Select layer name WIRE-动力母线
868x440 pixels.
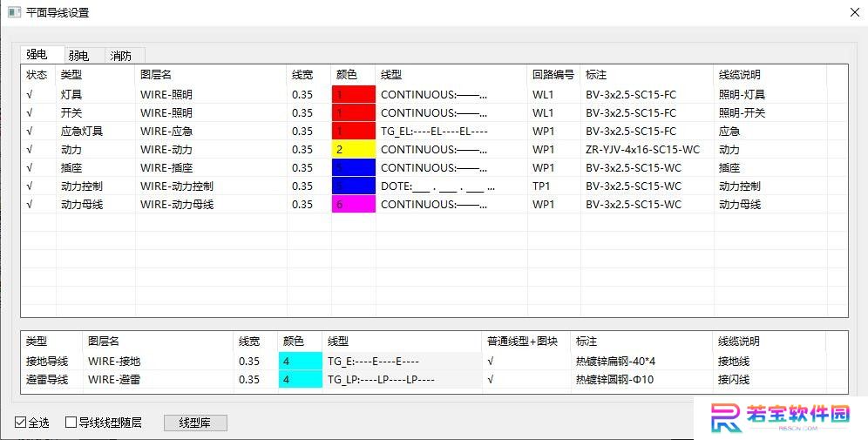pos(177,204)
